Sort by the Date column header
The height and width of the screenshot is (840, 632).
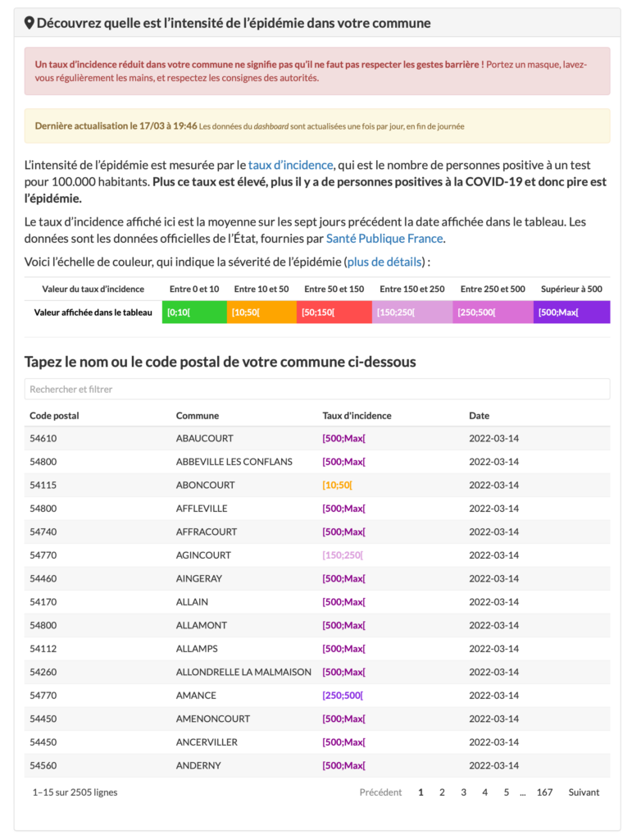[x=479, y=416]
